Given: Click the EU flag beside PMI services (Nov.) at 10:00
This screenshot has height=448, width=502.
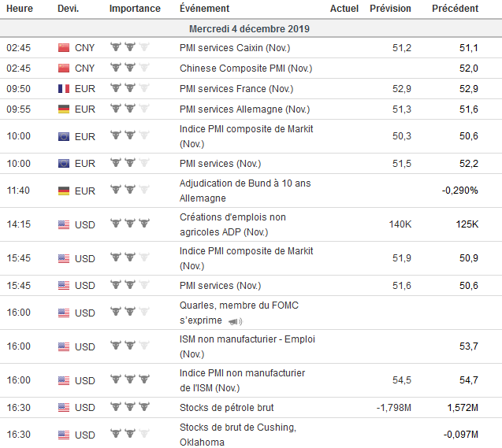Looking at the screenshot, I should tap(64, 163).
